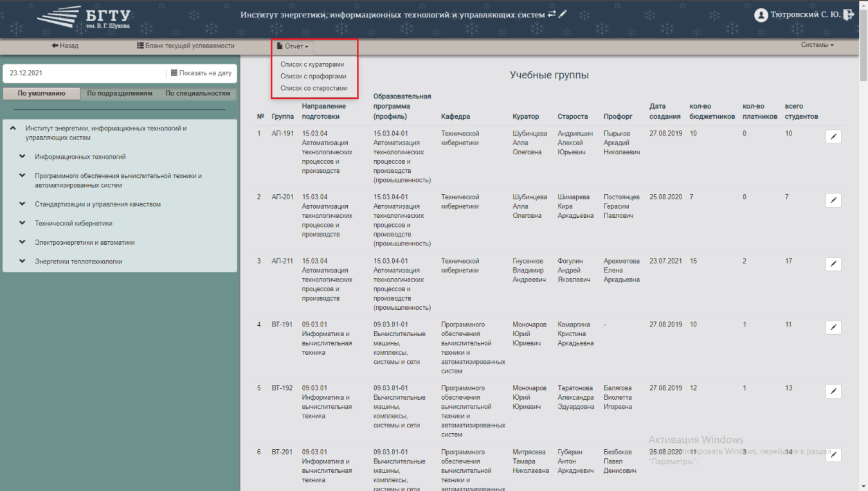The image size is (868, 491).
Task: Select the По умолчанию tab
Action: 41,93
